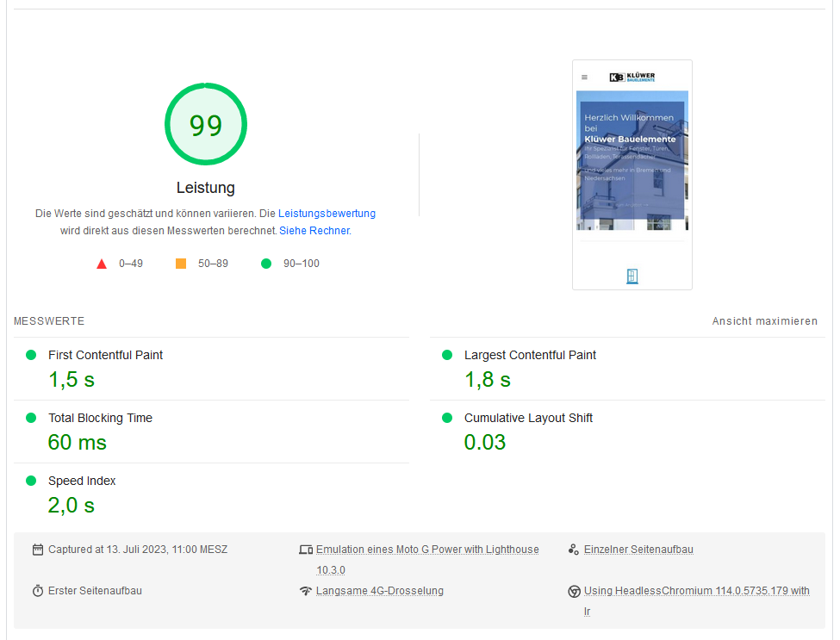The image size is (840, 640).
Task: Open the Leistungsbewertung link
Action: click(327, 213)
